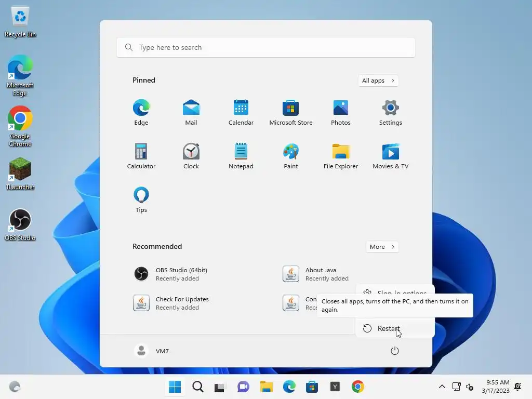Open weather widget on taskbar
The image size is (532, 399).
tap(15, 387)
